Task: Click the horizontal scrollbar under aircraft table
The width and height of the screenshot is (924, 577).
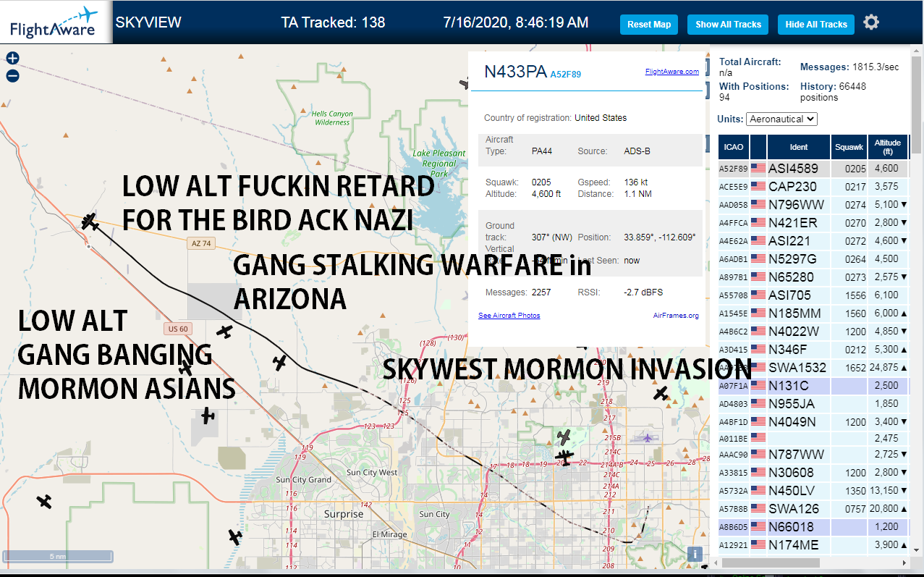Action: point(769,563)
